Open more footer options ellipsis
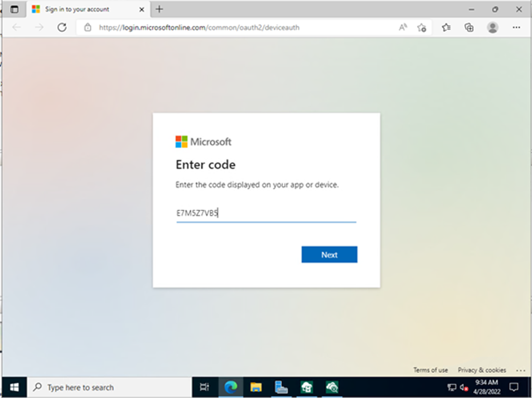This screenshot has height=398, width=532. pyautogui.click(x=521, y=370)
